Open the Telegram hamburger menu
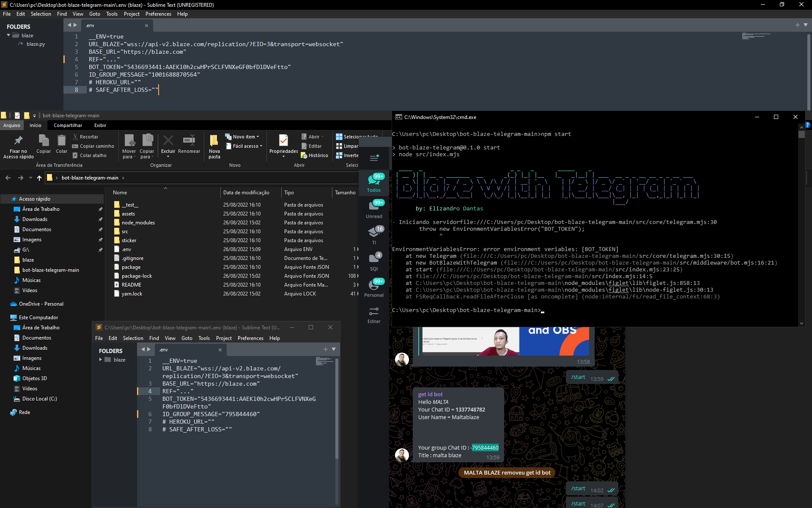Screen dimensions: 812x508 pos(374,158)
